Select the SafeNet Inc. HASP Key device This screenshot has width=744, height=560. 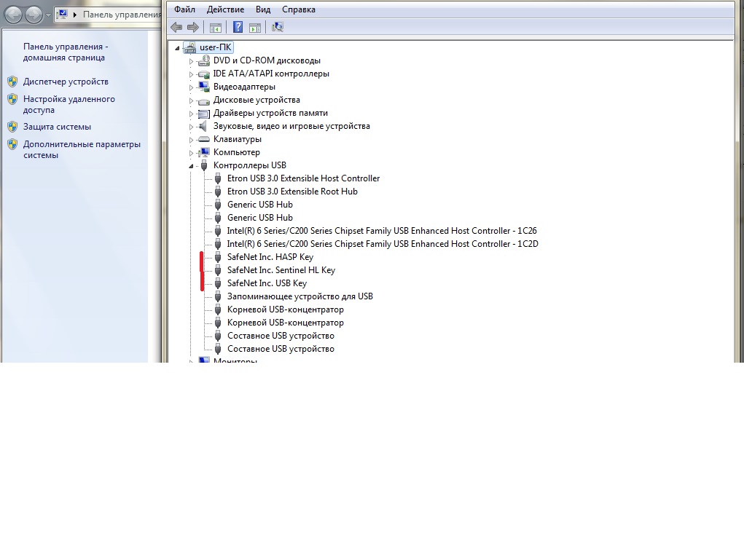pyautogui.click(x=270, y=257)
